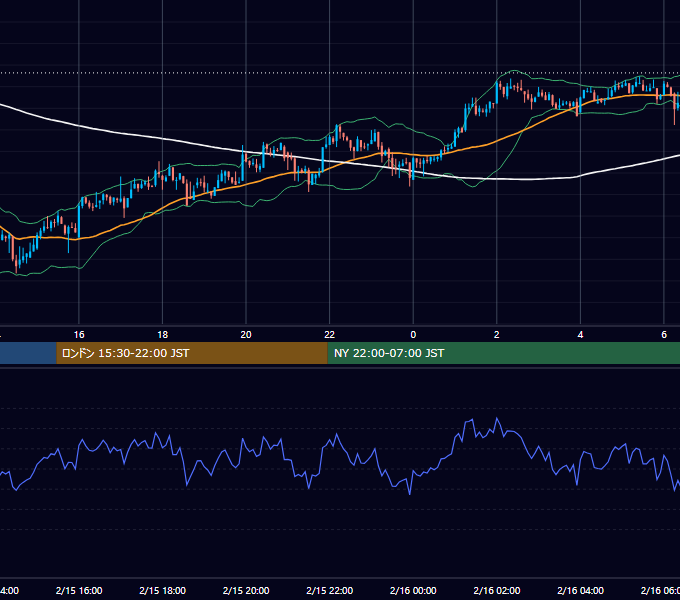The height and width of the screenshot is (600, 680).
Task: Click the 20 hour label on price chart
Action: pyautogui.click(x=246, y=335)
